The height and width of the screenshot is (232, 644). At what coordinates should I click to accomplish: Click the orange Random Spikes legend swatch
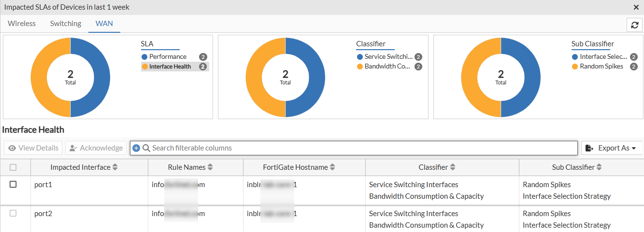(574, 67)
